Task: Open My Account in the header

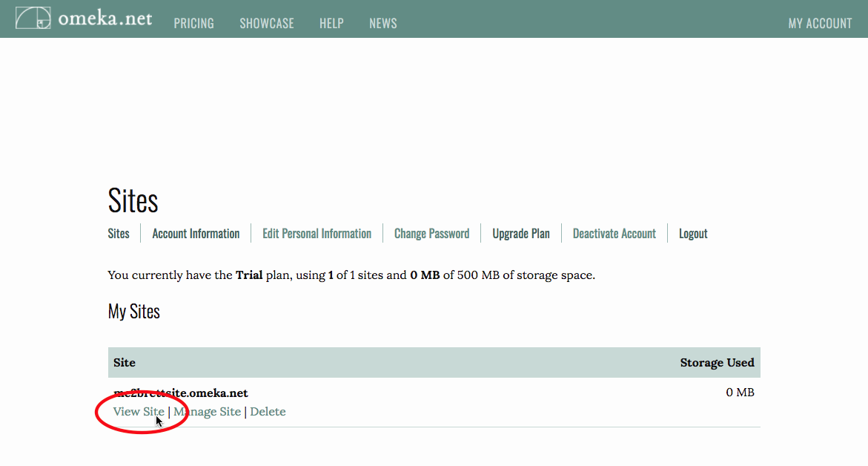Action: pyautogui.click(x=820, y=24)
